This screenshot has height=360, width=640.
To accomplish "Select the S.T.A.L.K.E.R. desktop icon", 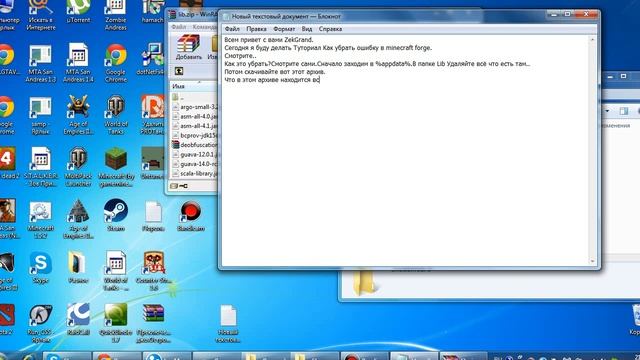I will coord(40,167).
